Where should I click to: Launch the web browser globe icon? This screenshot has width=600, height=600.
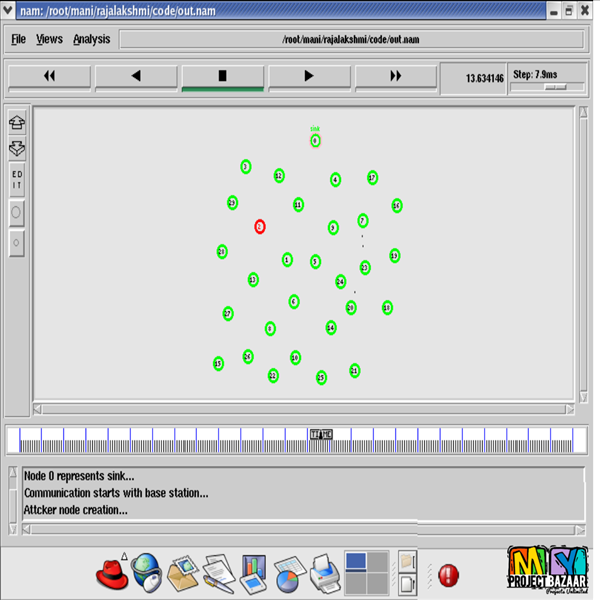147,573
